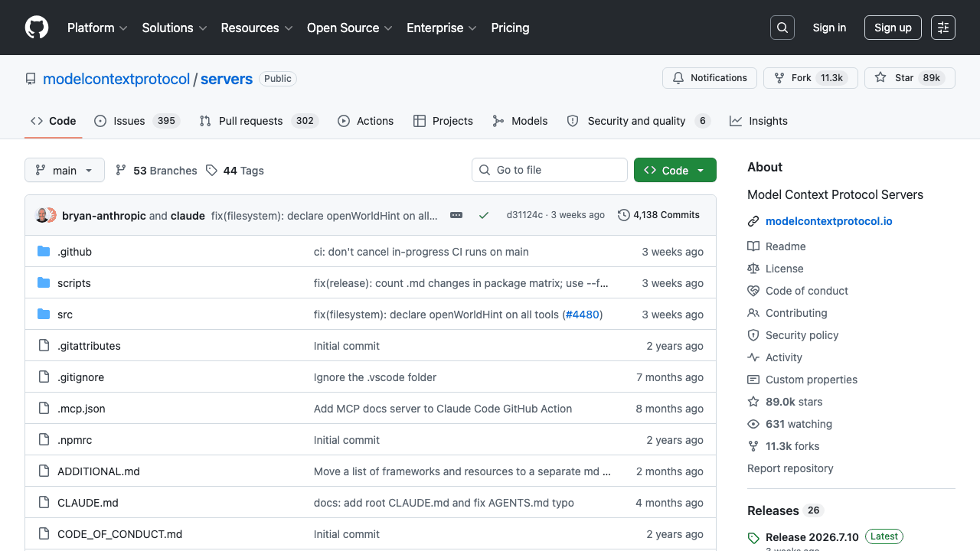Open Notifications for this repository
Viewport: 980px width, 551px height.
tap(710, 78)
